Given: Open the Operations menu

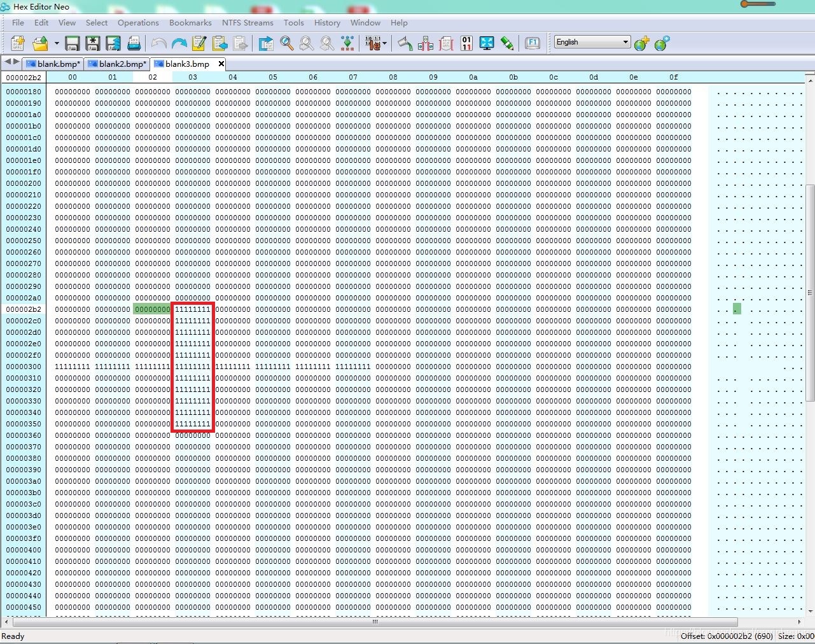Looking at the screenshot, I should tap(138, 22).
